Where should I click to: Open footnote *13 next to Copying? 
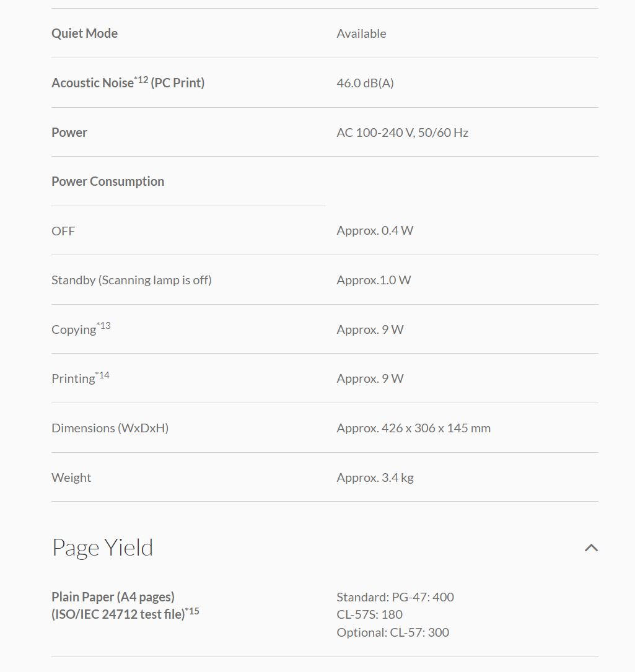point(104,326)
